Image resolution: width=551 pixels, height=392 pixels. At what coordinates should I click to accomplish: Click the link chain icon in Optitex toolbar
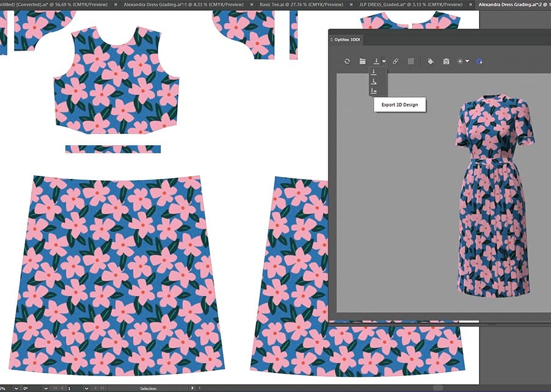point(395,62)
